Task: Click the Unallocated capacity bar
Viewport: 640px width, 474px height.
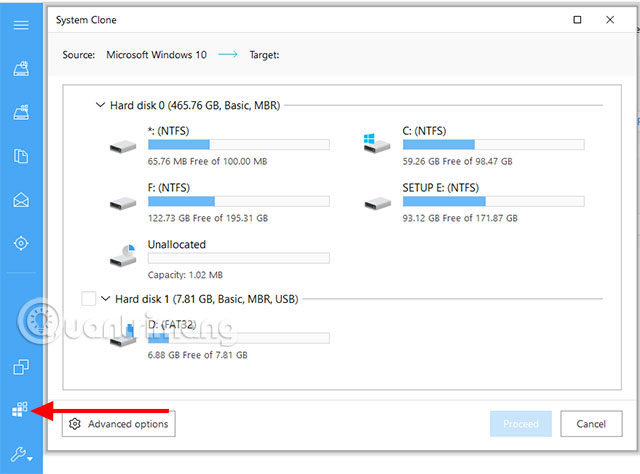Action: 239,258
